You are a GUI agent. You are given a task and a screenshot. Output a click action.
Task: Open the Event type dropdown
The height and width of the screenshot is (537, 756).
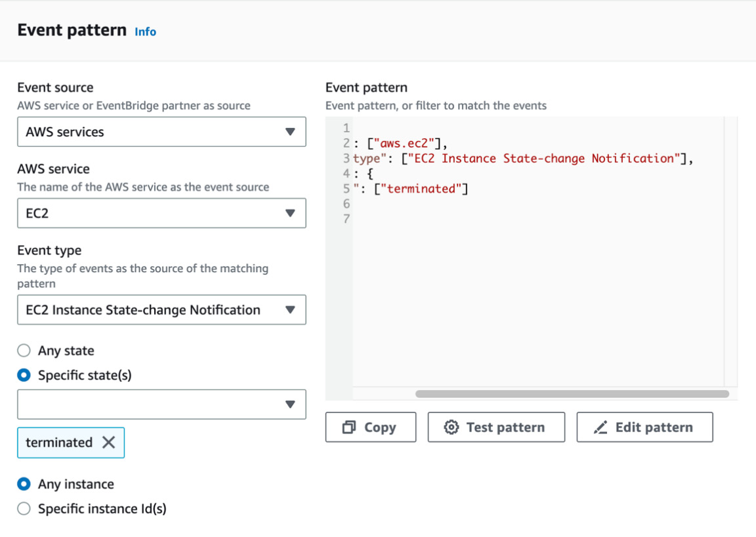(161, 309)
